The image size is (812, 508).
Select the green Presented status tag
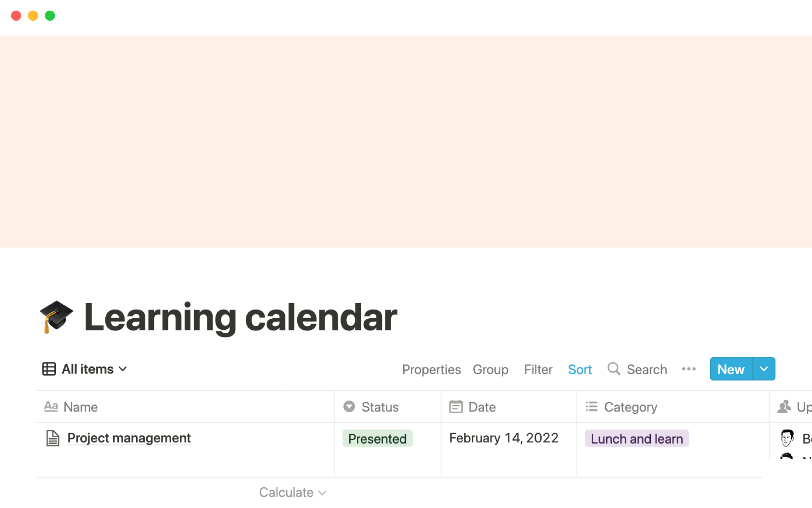coord(377,438)
